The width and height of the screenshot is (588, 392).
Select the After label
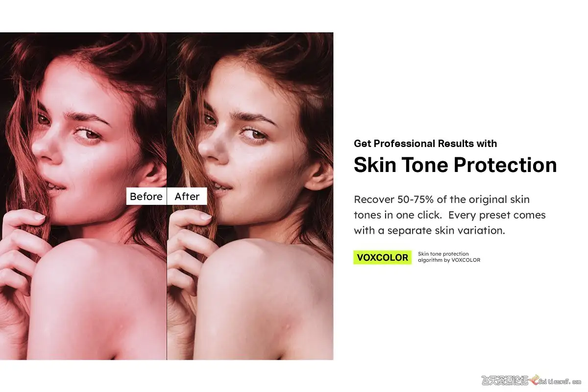187,196
